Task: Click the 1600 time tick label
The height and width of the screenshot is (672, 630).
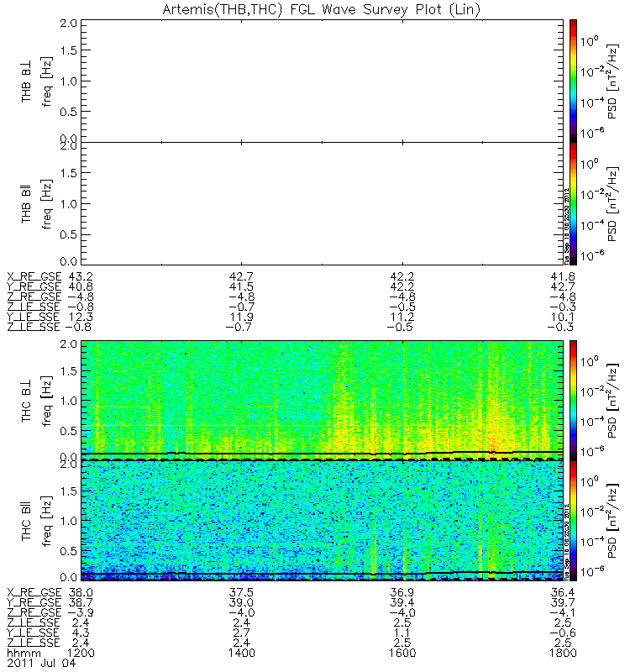Action: click(402, 654)
